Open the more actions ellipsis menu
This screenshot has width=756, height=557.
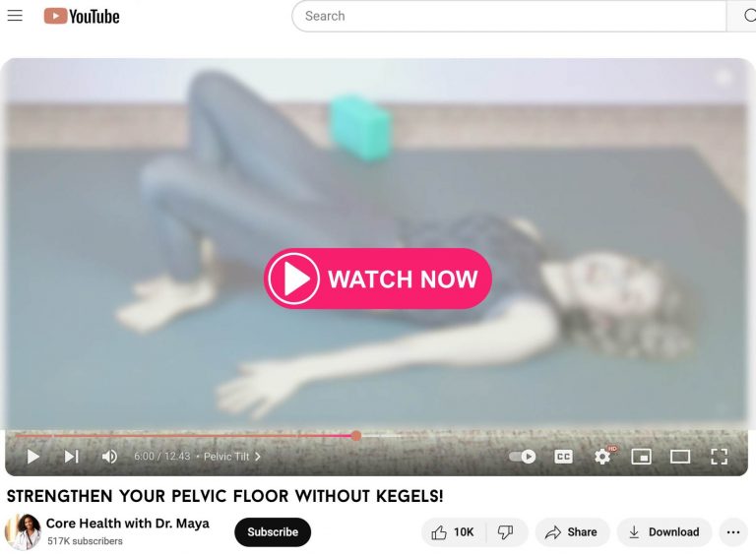(x=732, y=532)
